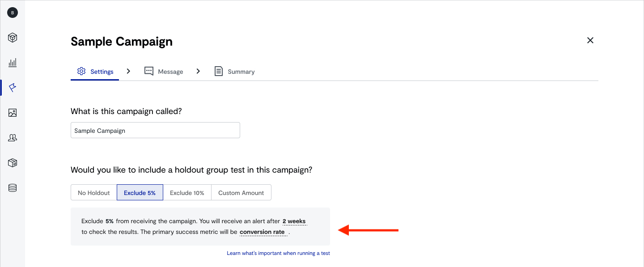
Task: Switch to the Settings tab
Action: point(95,72)
